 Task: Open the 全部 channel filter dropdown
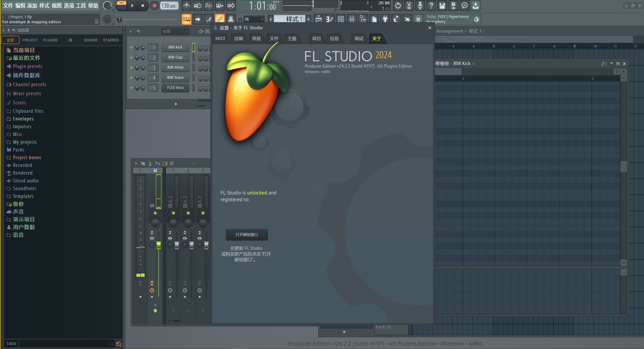coord(175,31)
